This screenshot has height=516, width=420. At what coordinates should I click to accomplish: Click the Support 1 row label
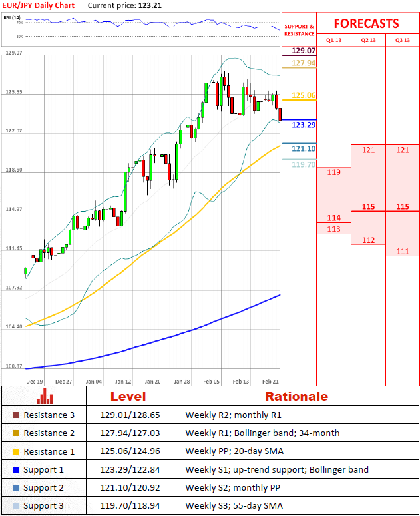point(43,470)
